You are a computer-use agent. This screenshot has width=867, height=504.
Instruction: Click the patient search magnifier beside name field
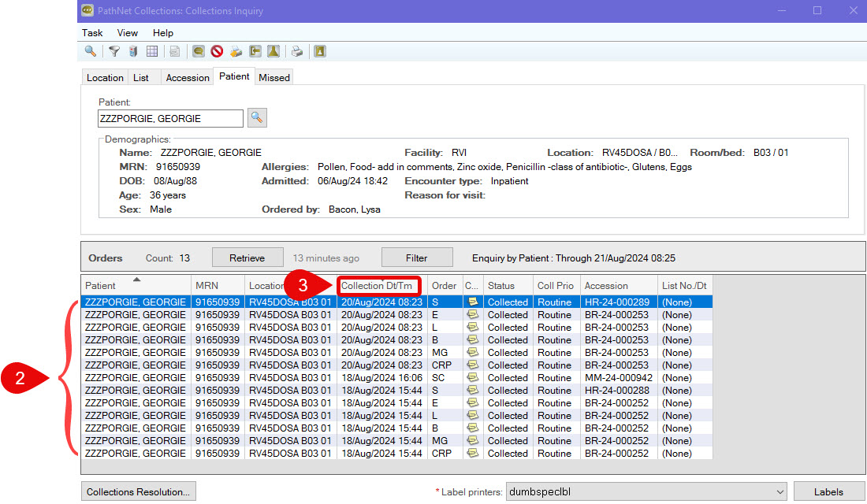(257, 117)
